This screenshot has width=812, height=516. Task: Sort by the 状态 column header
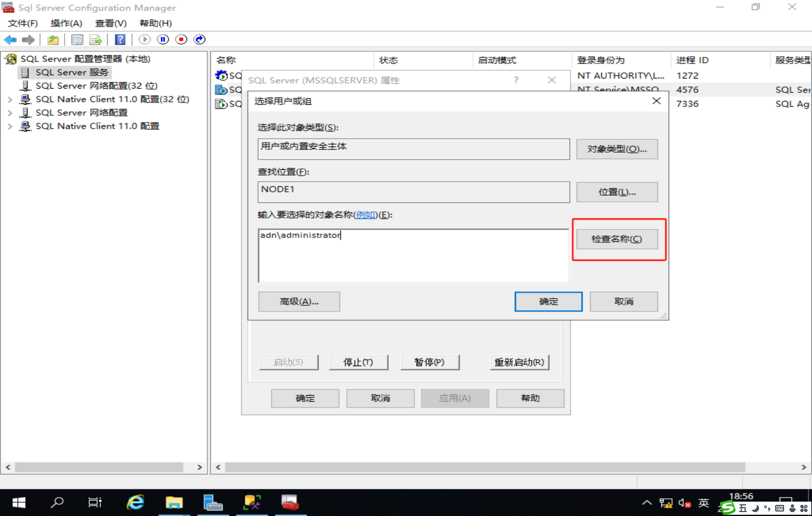tap(423, 60)
